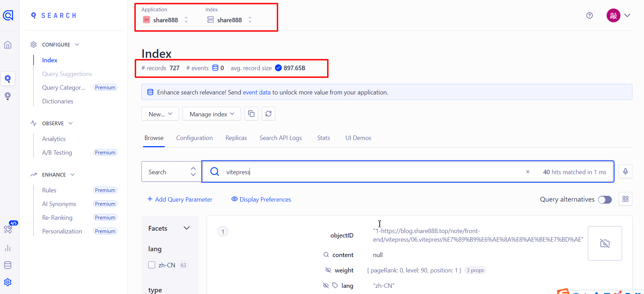644x294 pixels.
Task: Click the hidden eye icon beside weight
Action: pos(328,270)
